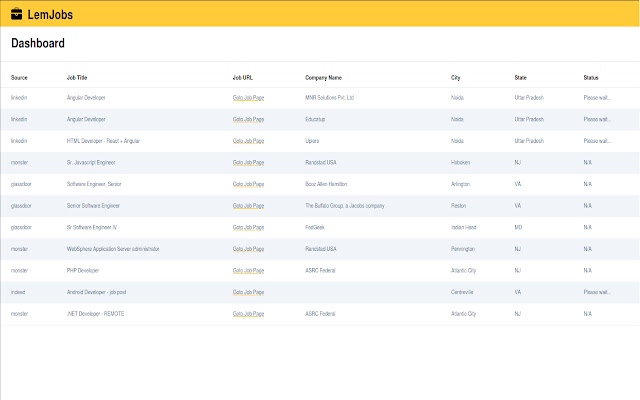Select 'Educatup' company cell
640x400 pixels.
click(315, 119)
